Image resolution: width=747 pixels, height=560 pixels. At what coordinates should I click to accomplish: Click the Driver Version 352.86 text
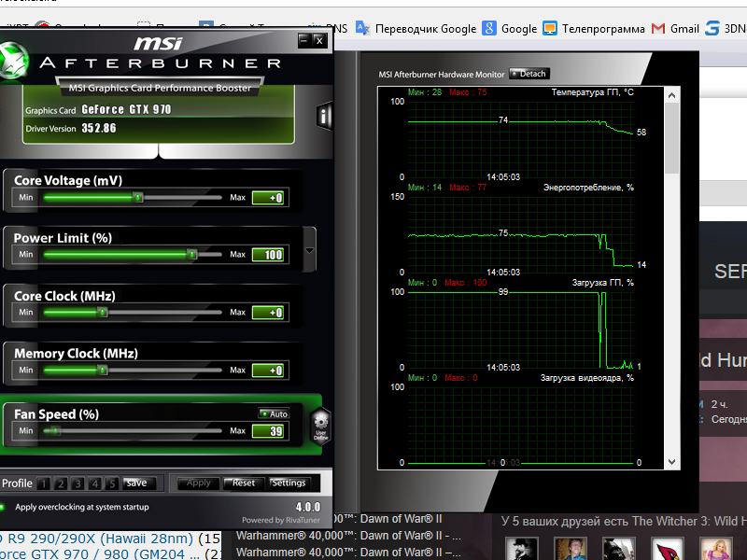99,128
